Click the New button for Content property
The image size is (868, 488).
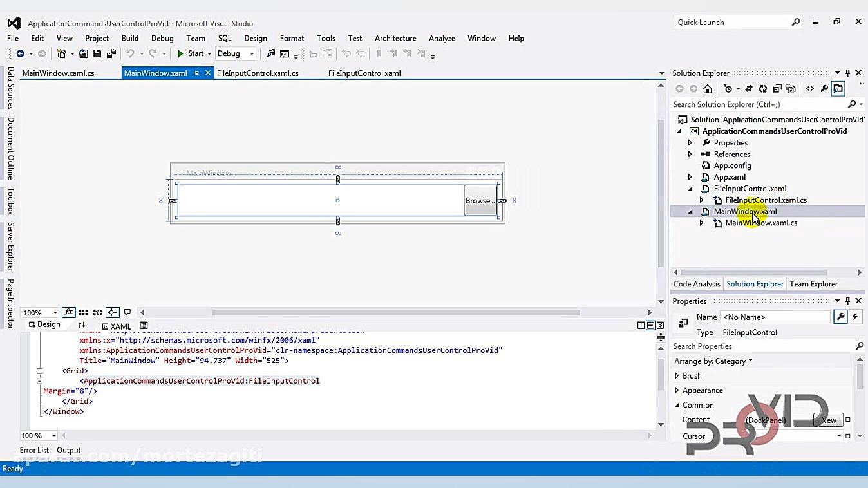point(829,420)
